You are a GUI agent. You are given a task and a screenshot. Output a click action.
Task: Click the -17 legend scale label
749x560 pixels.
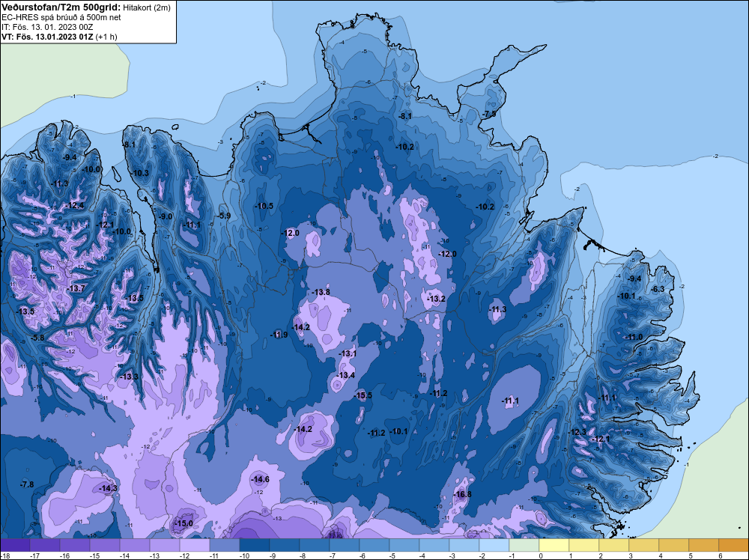coord(34,556)
